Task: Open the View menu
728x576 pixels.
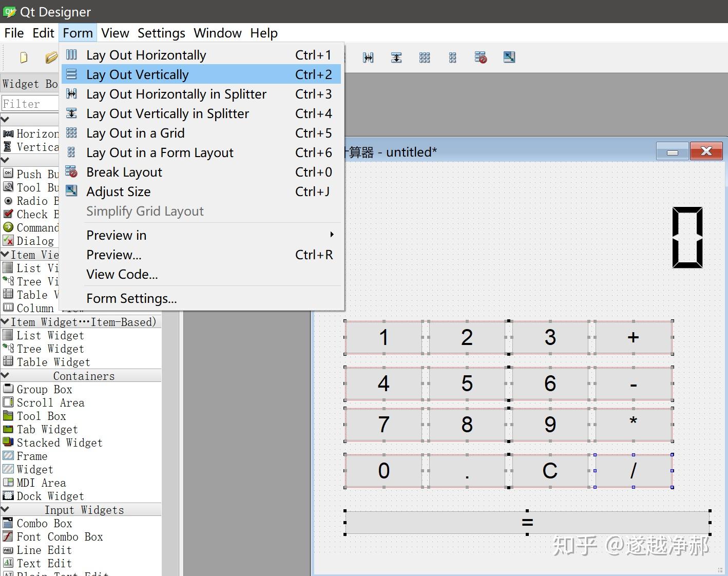Action: pyautogui.click(x=115, y=33)
